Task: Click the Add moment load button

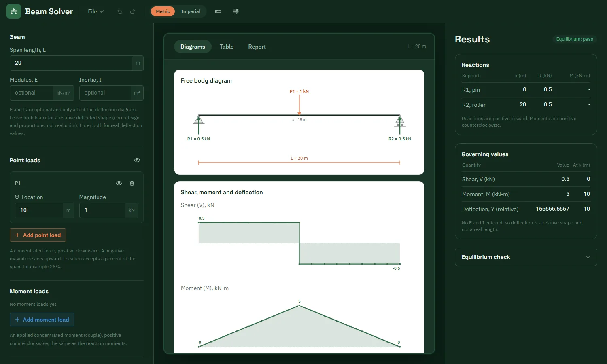Action: (x=42, y=320)
